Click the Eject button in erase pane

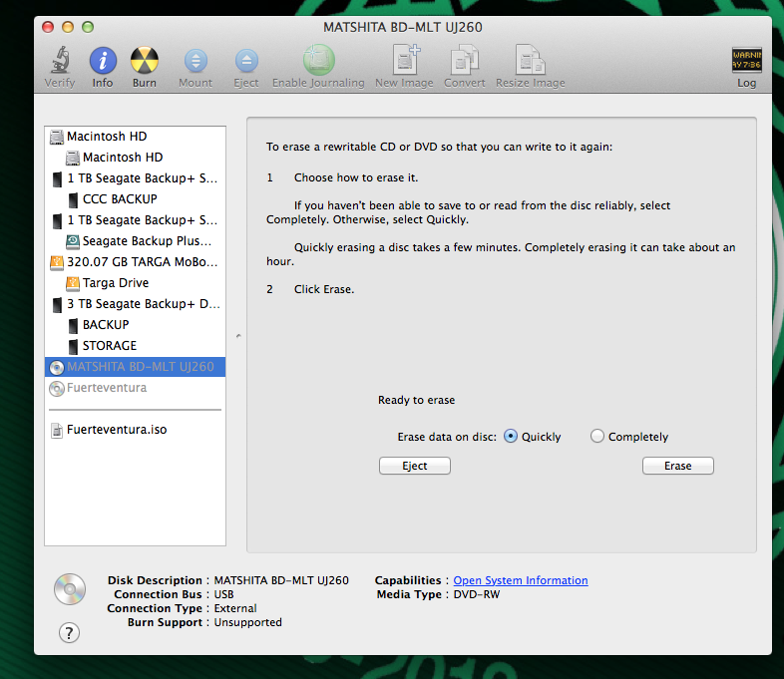tap(415, 466)
